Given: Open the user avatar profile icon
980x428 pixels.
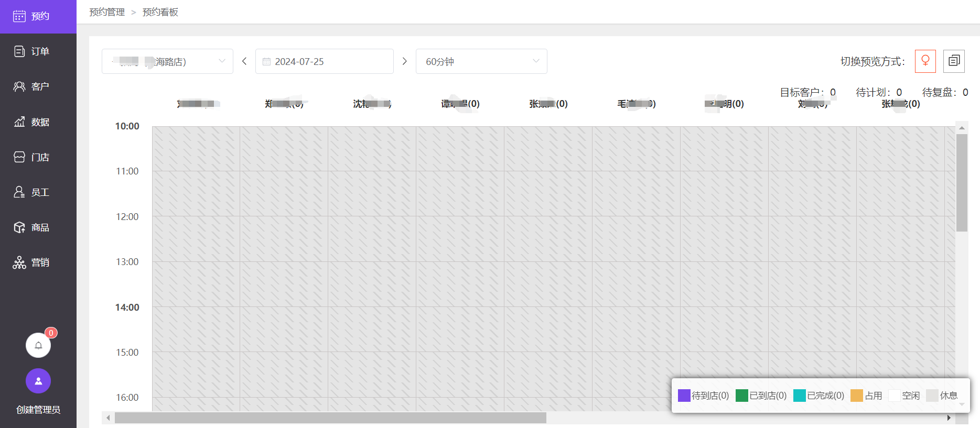Looking at the screenshot, I should click(x=38, y=381).
